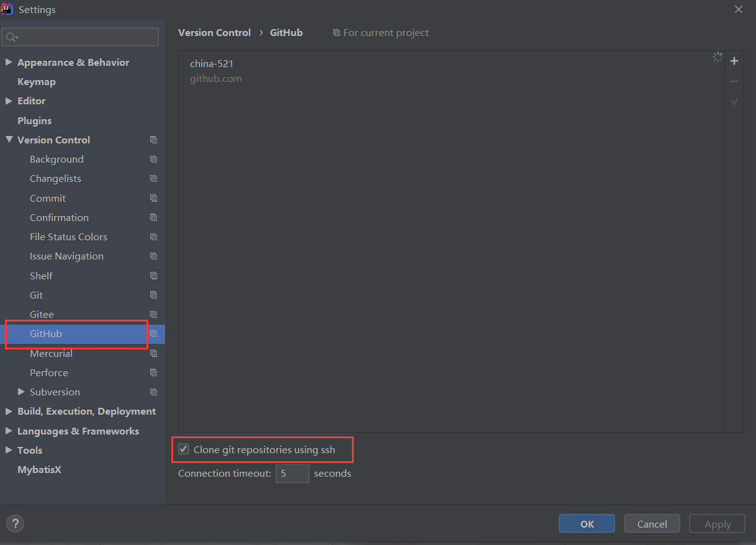The width and height of the screenshot is (756, 545).
Task: Click the Apply button
Action: (x=718, y=524)
